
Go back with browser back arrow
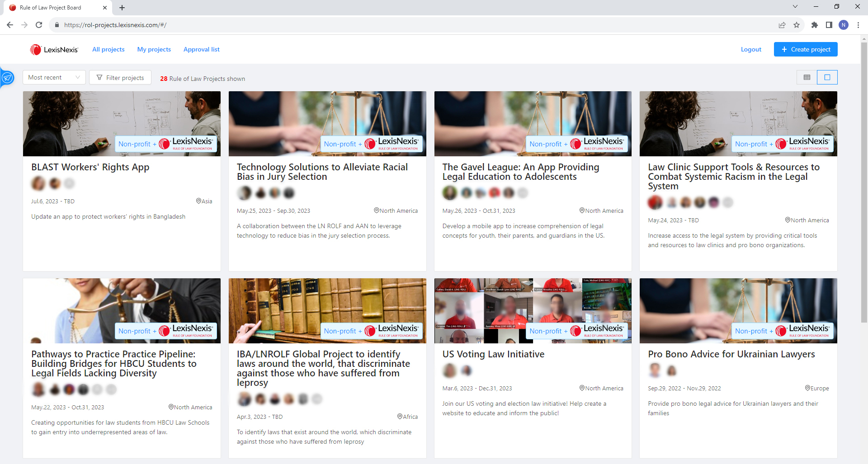point(10,25)
